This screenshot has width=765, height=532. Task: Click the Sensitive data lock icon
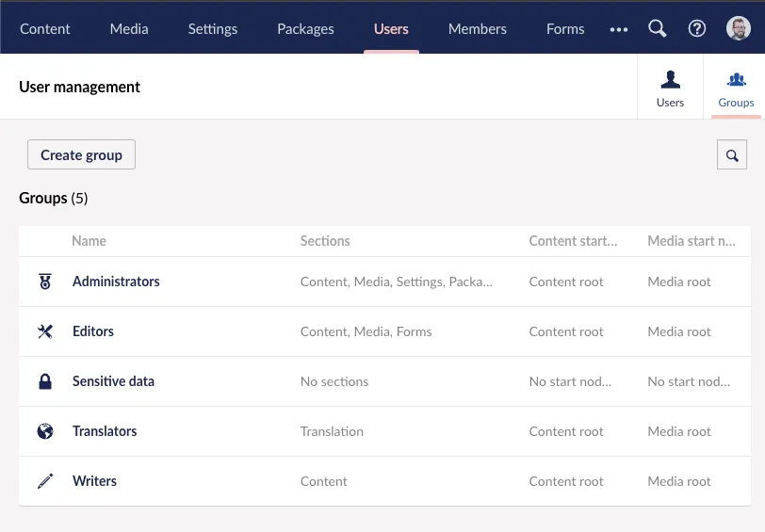(x=45, y=381)
